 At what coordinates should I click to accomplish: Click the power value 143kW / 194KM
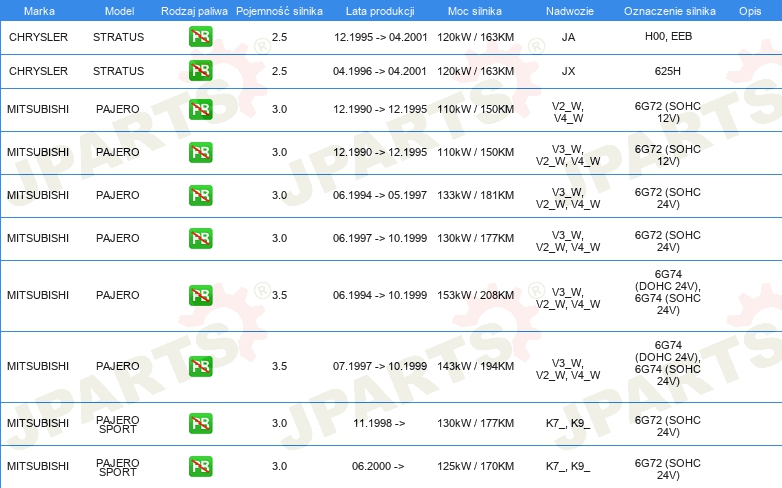click(475, 366)
